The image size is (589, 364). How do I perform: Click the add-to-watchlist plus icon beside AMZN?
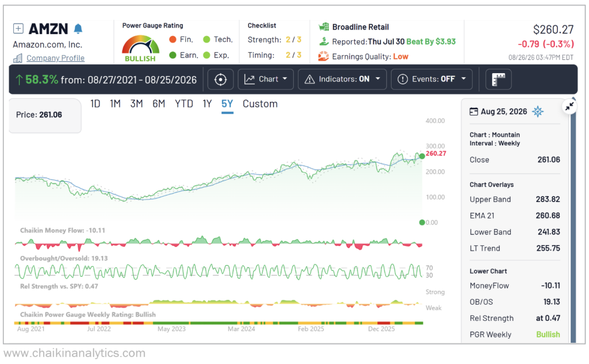(x=18, y=29)
